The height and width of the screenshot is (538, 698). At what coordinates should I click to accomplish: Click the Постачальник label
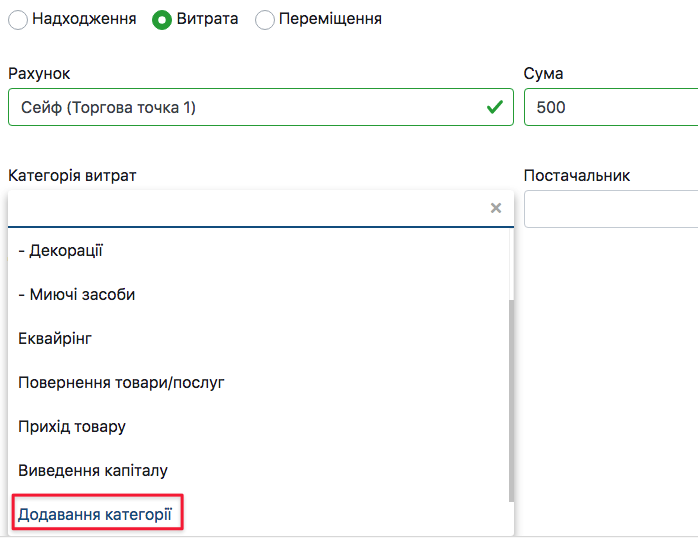577,176
